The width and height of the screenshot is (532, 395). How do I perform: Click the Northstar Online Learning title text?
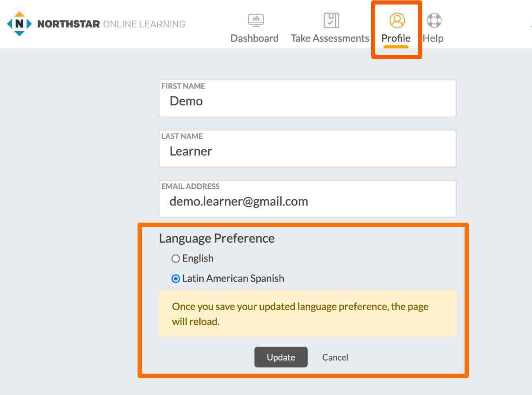click(111, 24)
